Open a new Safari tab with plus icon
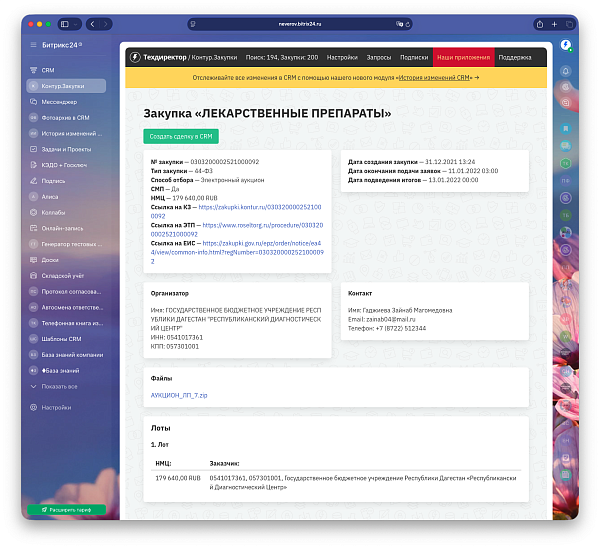Image resolution: width=600 pixels, height=548 pixels. [x=554, y=24]
